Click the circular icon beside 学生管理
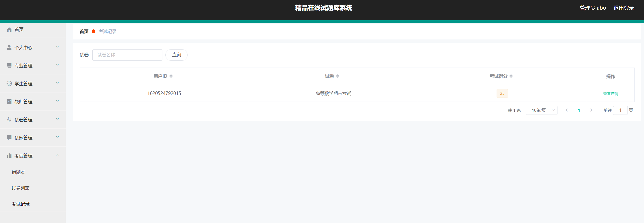The height and width of the screenshot is (223, 644). point(9,84)
